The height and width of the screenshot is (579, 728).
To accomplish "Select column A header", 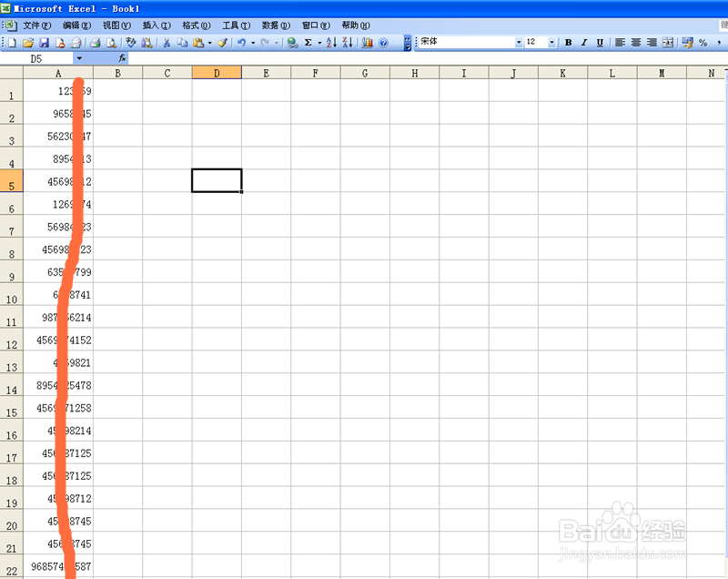I will pos(58,73).
